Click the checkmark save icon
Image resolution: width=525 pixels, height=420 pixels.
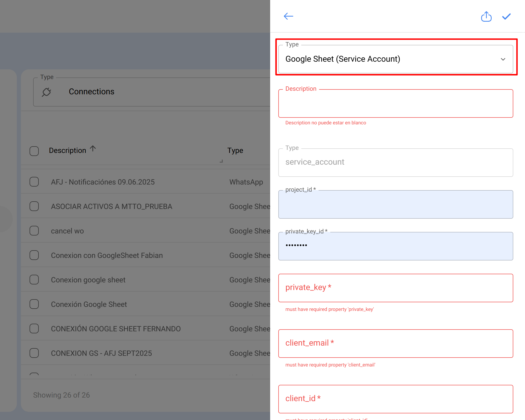click(x=506, y=17)
